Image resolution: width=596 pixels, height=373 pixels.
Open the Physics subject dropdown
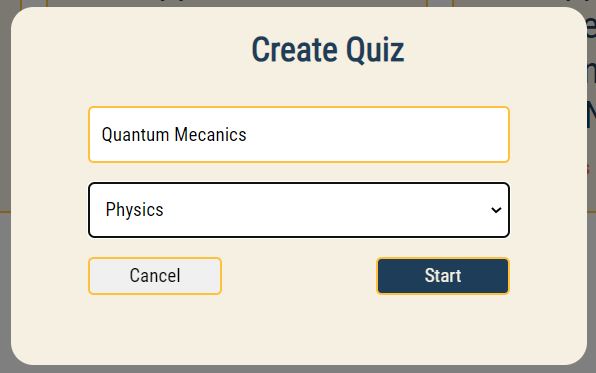pyautogui.click(x=299, y=210)
